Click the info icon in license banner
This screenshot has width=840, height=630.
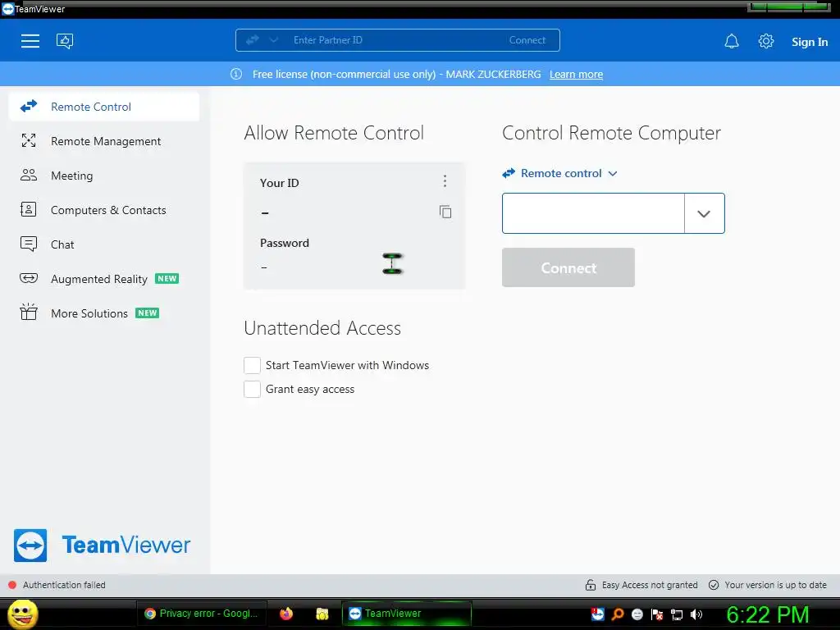tap(236, 74)
